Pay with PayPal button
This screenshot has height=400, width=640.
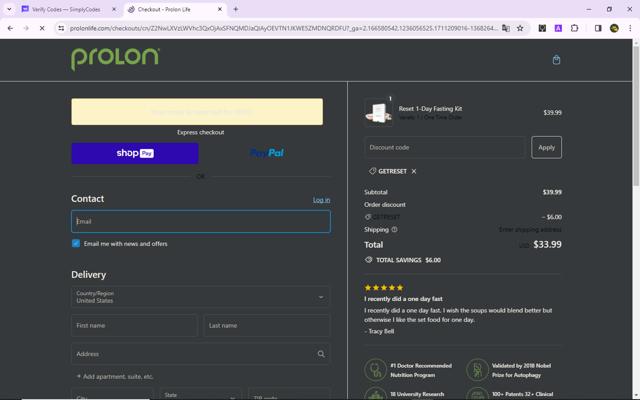tap(267, 153)
